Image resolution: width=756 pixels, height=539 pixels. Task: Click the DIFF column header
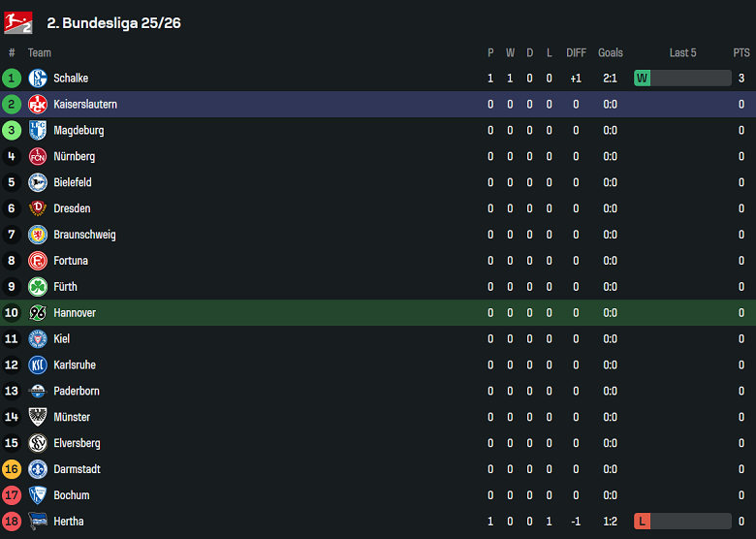coord(576,52)
